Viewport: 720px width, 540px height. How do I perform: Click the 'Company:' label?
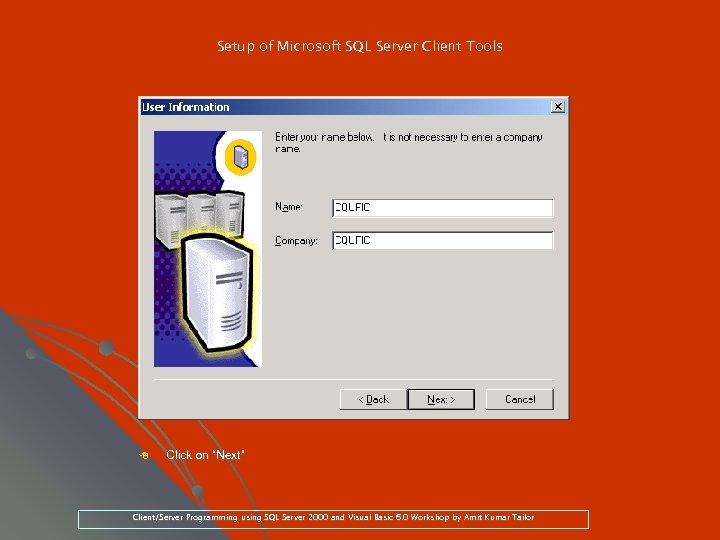click(x=296, y=241)
